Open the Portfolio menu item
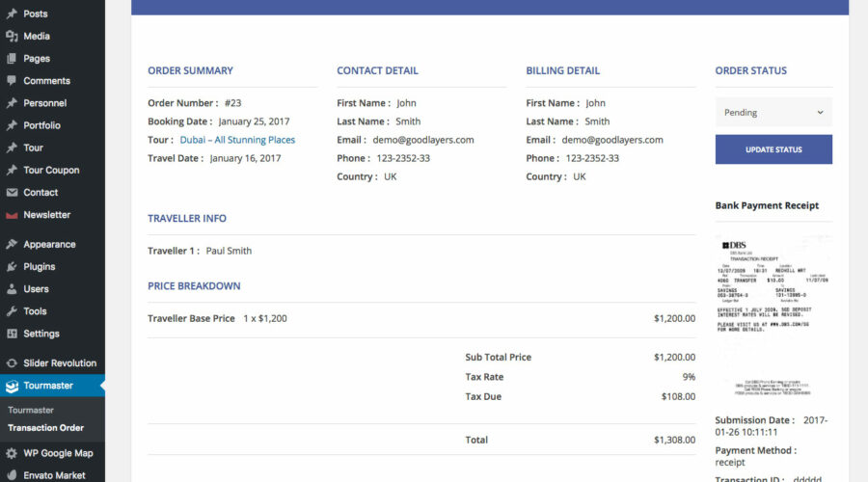Image resolution: width=868 pixels, height=482 pixels. (x=41, y=125)
